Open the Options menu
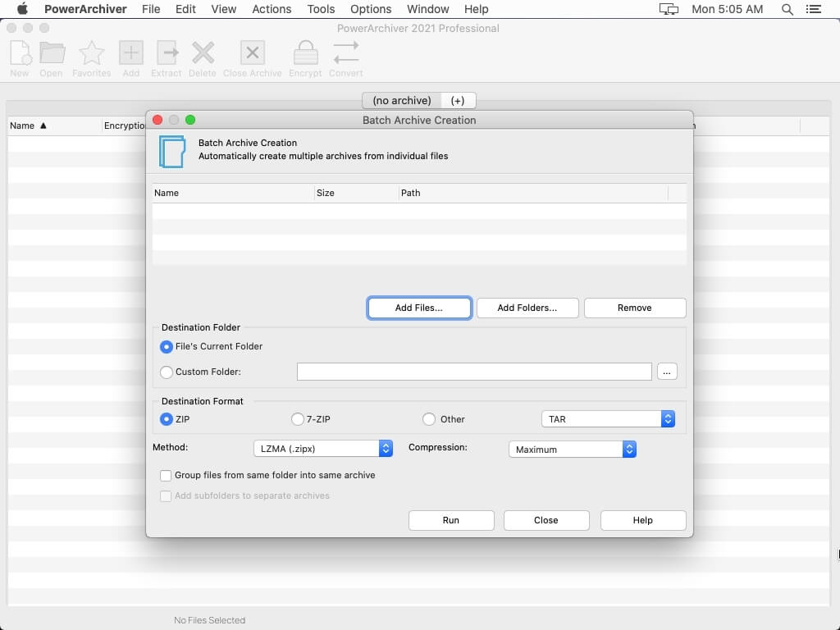The height and width of the screenshot is (630, 840). coord(371,9)
